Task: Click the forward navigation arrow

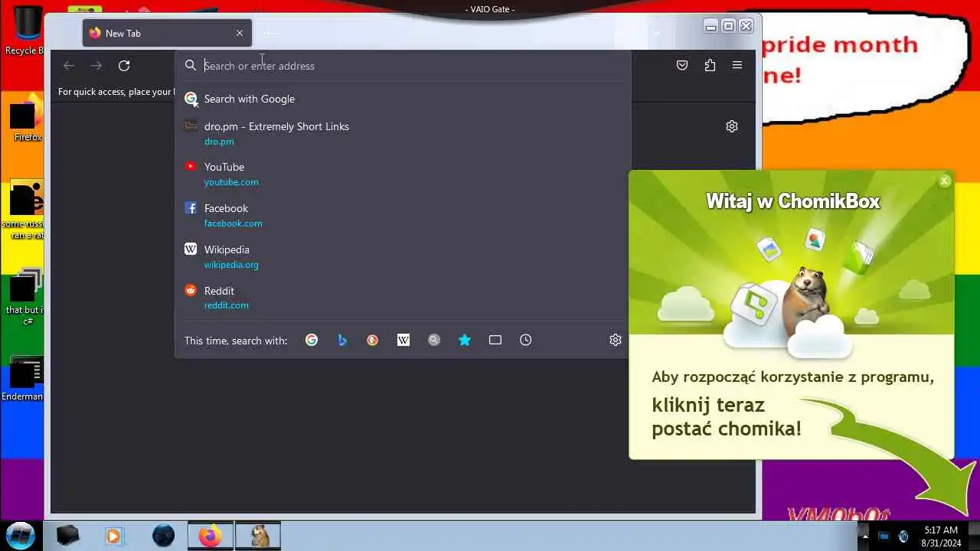Action: point(96,66)
